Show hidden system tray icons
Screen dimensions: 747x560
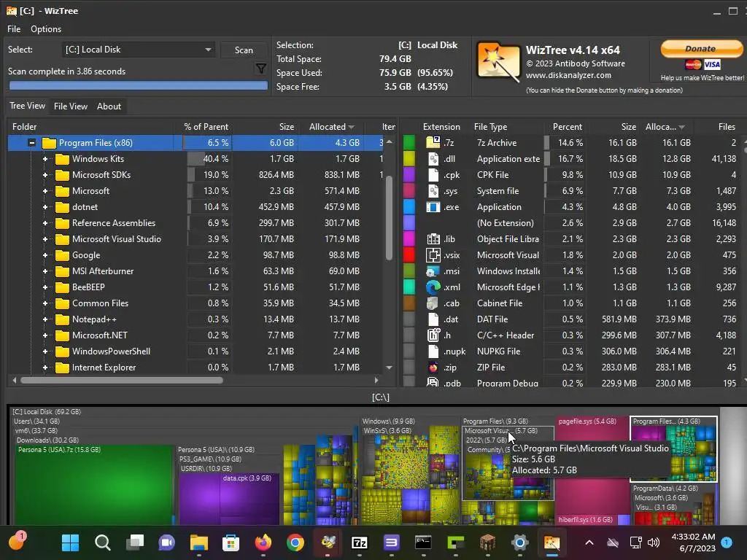coord(589,542)
